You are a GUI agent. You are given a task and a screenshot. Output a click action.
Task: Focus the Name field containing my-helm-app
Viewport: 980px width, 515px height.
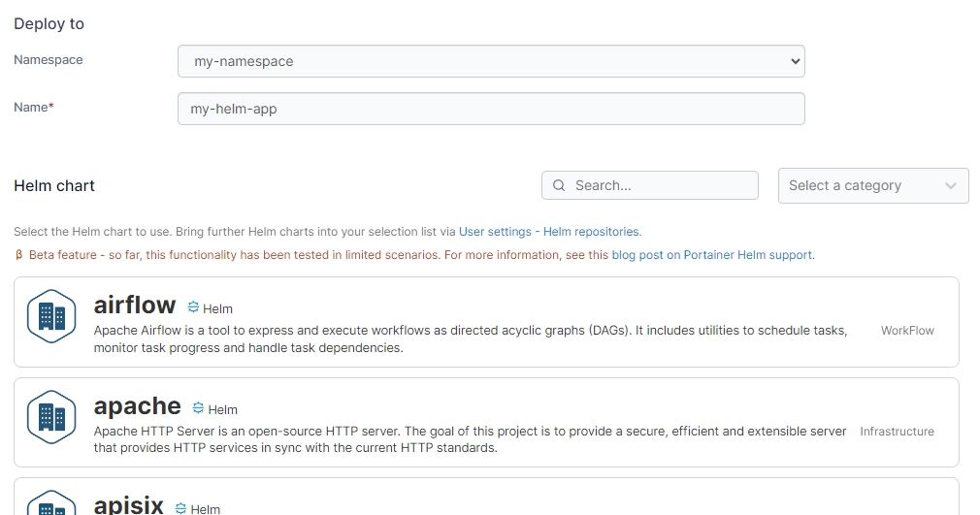tap(491, 109)
